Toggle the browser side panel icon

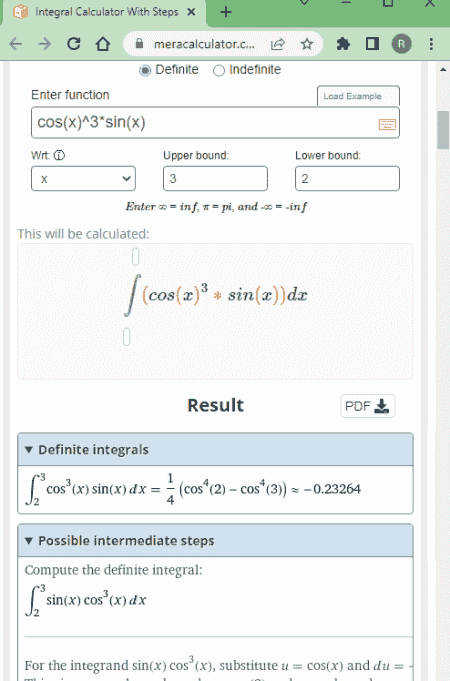[x=372, y=44]
